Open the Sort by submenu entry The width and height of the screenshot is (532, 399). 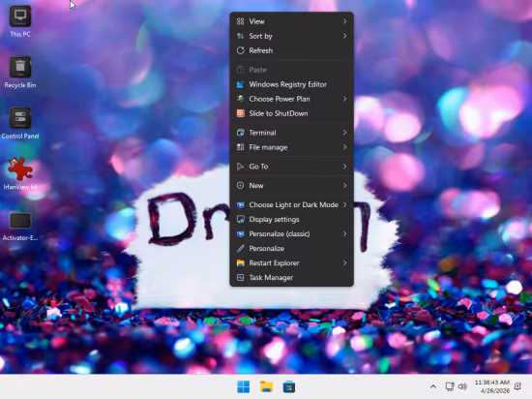(292, 36)
